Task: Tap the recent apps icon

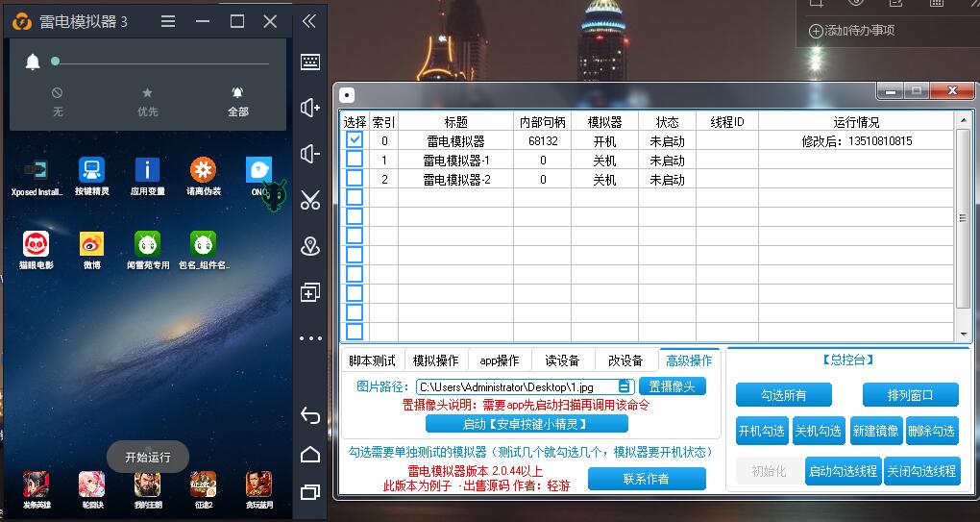Action: tap(310, 492)
